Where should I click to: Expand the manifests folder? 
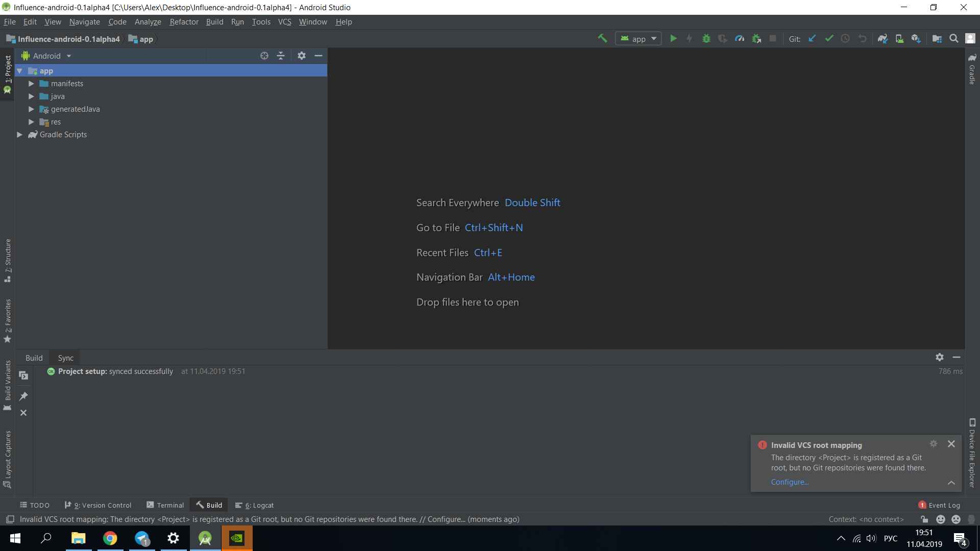coord(31,84)
